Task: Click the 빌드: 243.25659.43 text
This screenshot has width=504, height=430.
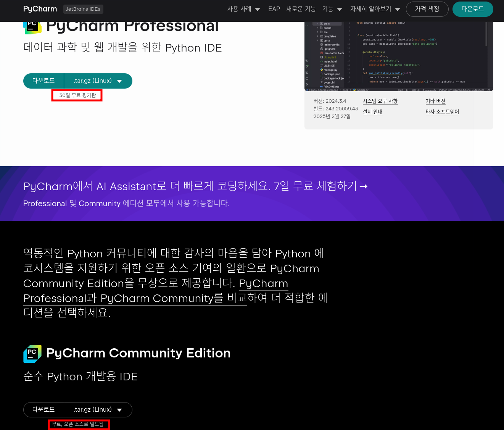Action: (x=336, y=109)
